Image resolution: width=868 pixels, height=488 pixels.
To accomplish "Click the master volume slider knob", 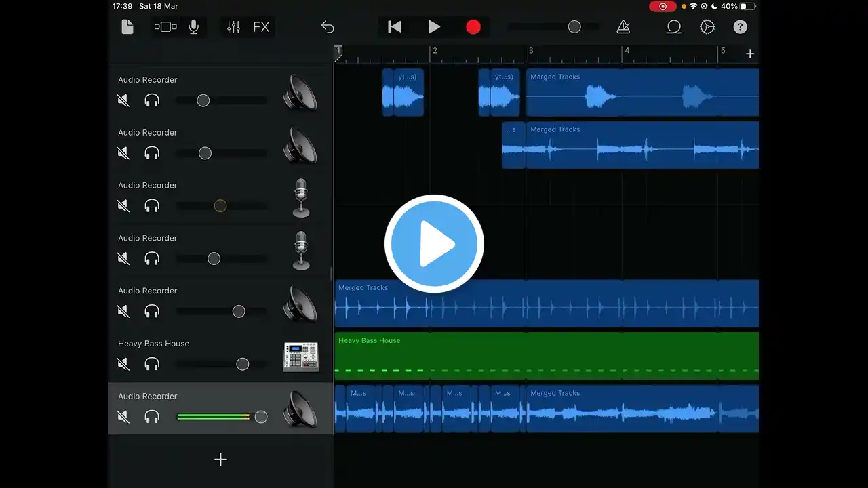I will click(x=574, y=27).
